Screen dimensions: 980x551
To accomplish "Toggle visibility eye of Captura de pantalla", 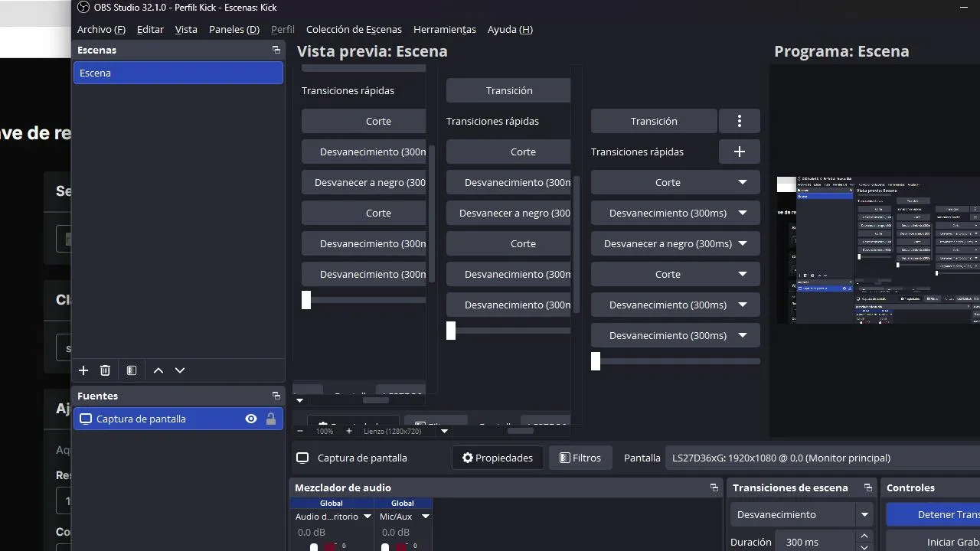I will (x=250, y=419).
